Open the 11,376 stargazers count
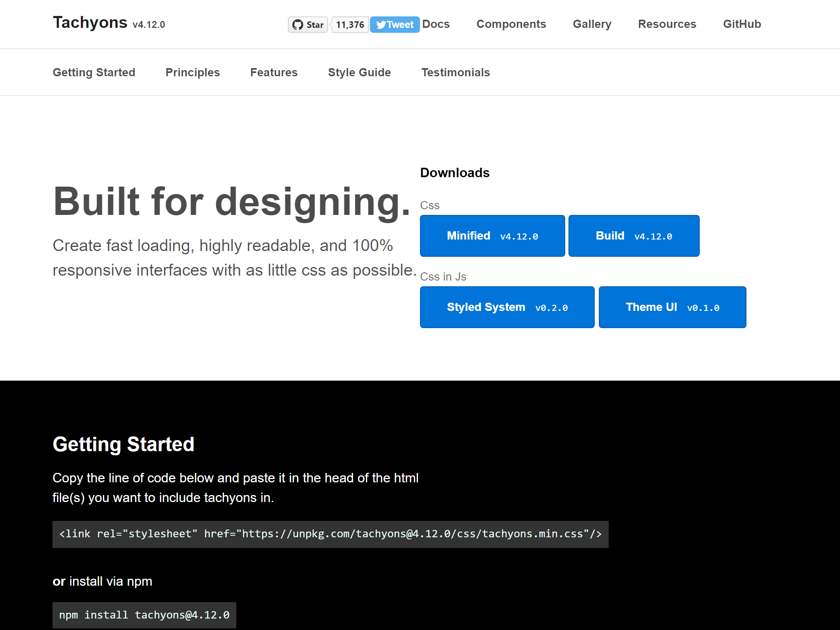The width and height of the screenshot is (840, 630). 350,25
